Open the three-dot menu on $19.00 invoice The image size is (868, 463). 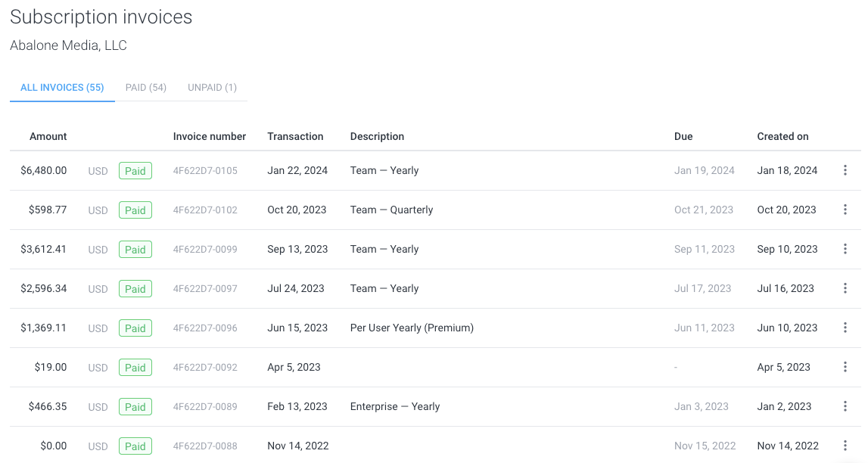tap(845, 367)
